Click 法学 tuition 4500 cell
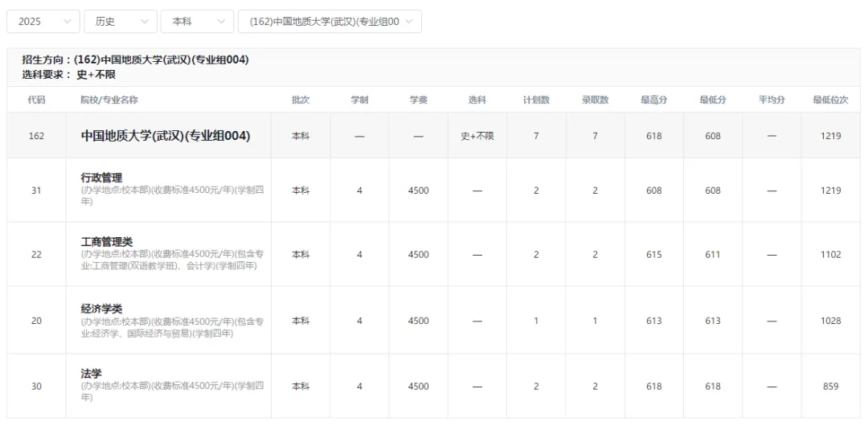The height and width of the screenshot is (430, 868). coord(419,387)
